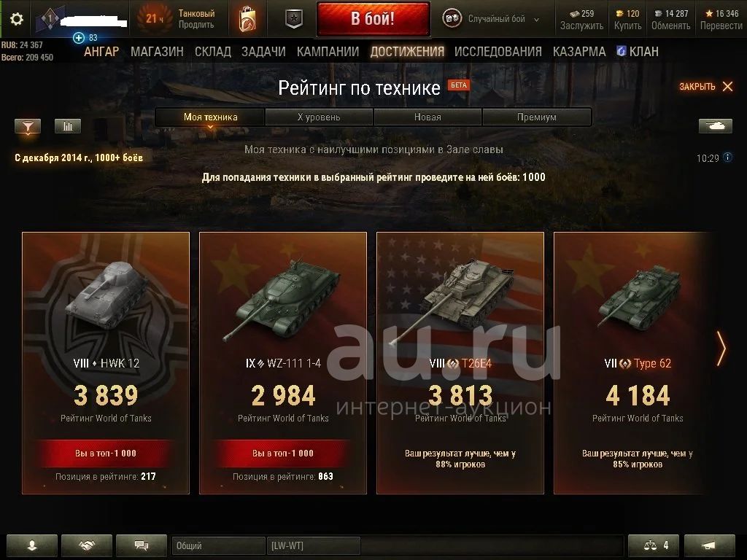This screenshot has width=747, height=560.
Task: Click the tank icon button at right
Action: coord(715,125)
